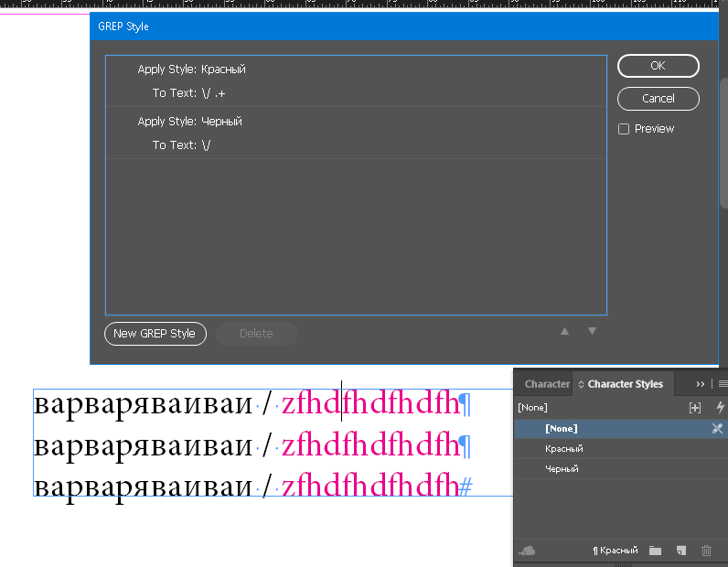This screenshot has height=567, width=728.
Task: Click the black Cyrillic text on the second line
Action: coord(143,444)
